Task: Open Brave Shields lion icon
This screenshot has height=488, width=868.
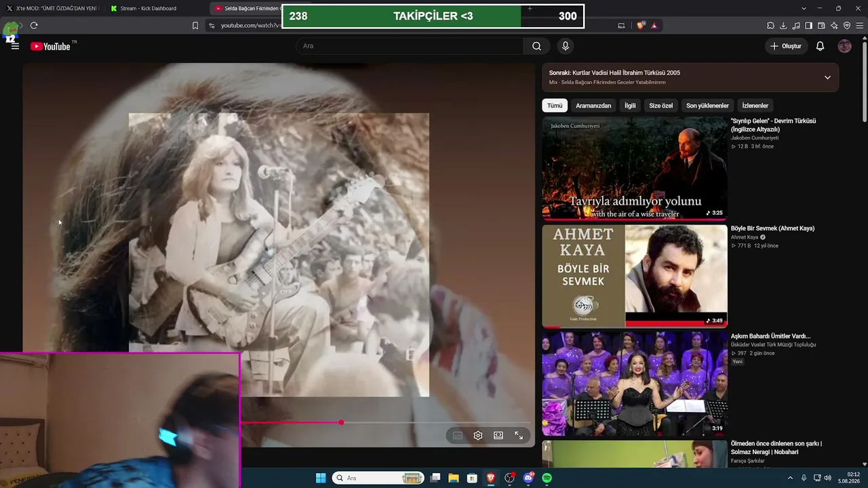Action: (641, 26)
